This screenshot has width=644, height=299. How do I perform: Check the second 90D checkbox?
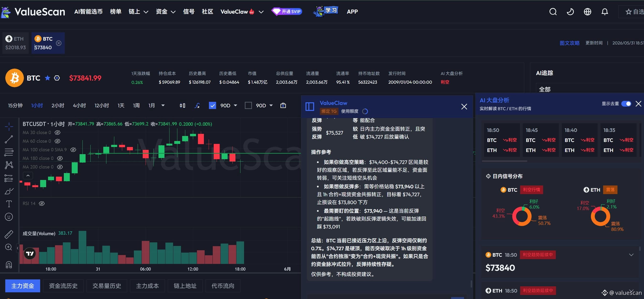248,105
